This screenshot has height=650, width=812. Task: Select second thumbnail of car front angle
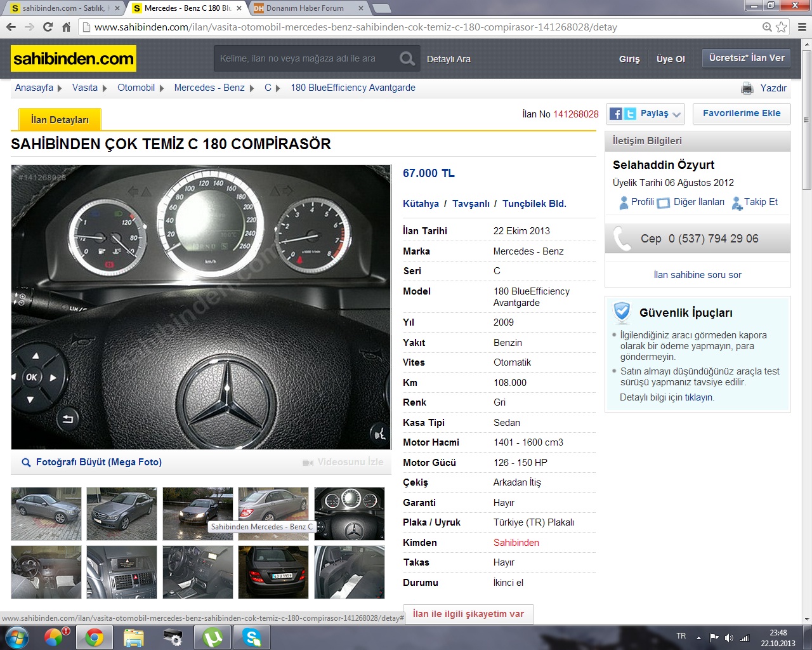(x=122, y=514)
